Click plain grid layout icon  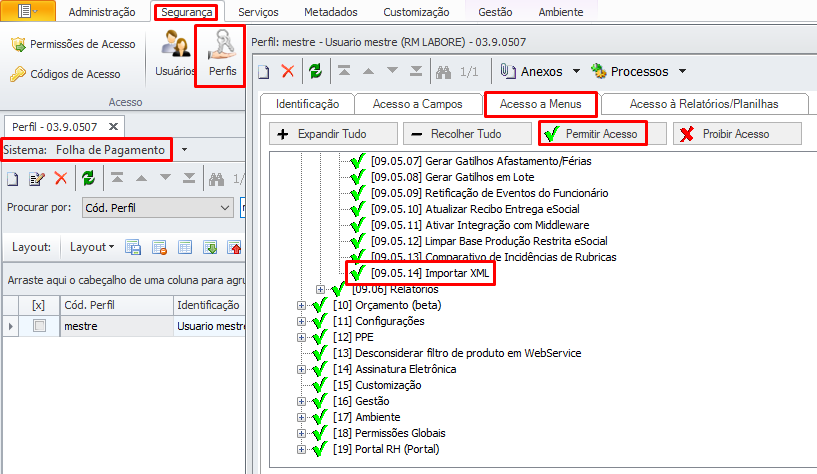click(x=185, y=247)
